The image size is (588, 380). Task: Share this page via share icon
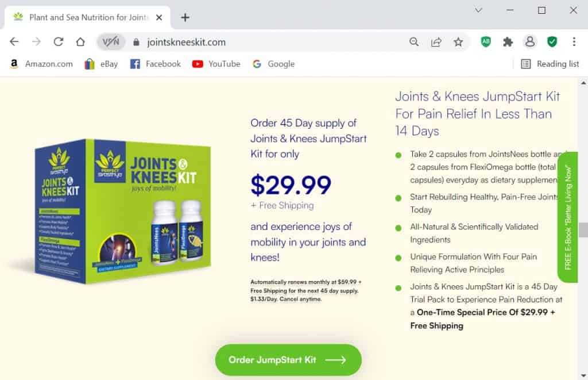[436, 42]
